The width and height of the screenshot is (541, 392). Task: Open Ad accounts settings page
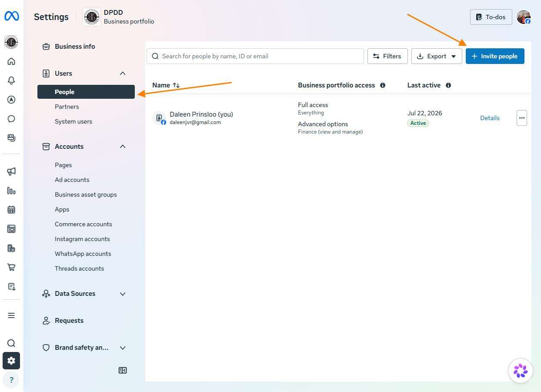[x=72, y=180]
